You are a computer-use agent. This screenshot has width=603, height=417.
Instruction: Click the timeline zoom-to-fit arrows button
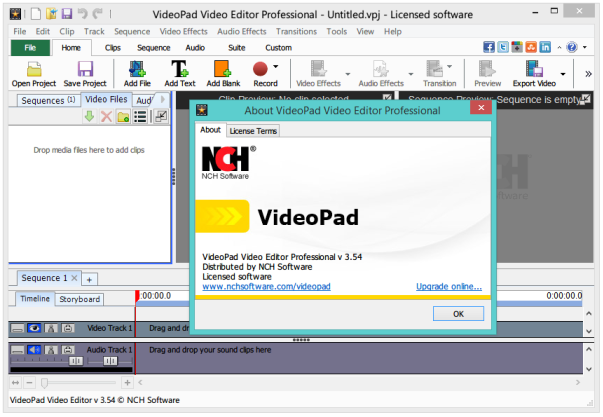(x=15, y=382)
